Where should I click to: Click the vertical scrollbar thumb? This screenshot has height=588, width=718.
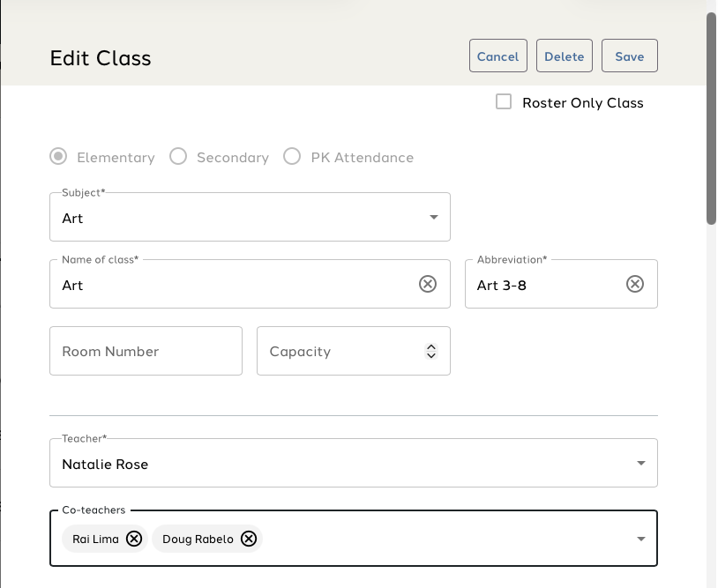pos(711,119)
